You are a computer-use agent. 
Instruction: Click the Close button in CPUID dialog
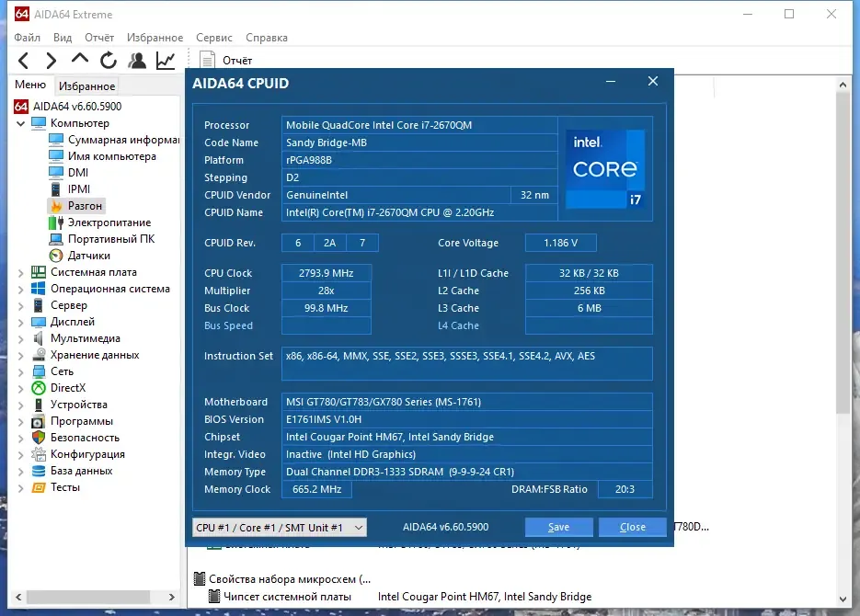pos(633,527)
